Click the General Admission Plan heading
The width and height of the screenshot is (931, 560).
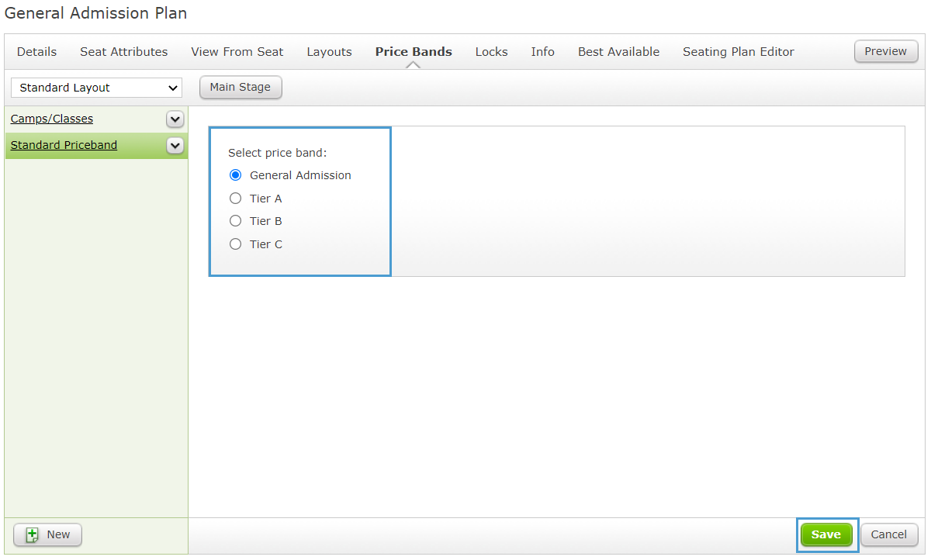[96, 13]
